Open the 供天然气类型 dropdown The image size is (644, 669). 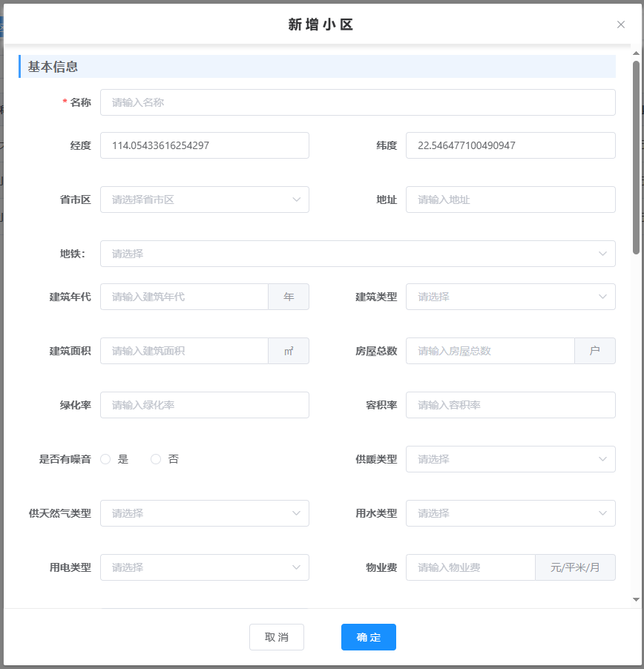pos(204,513)
